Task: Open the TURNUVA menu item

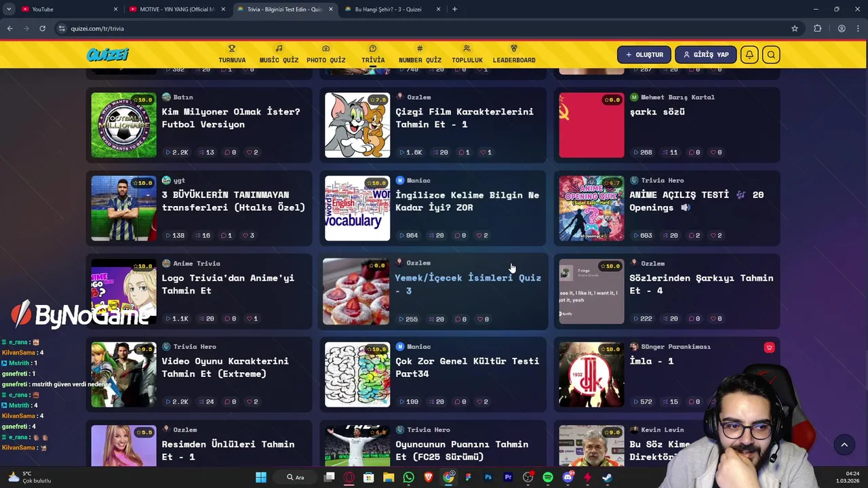Action: [x=232, y=55]
